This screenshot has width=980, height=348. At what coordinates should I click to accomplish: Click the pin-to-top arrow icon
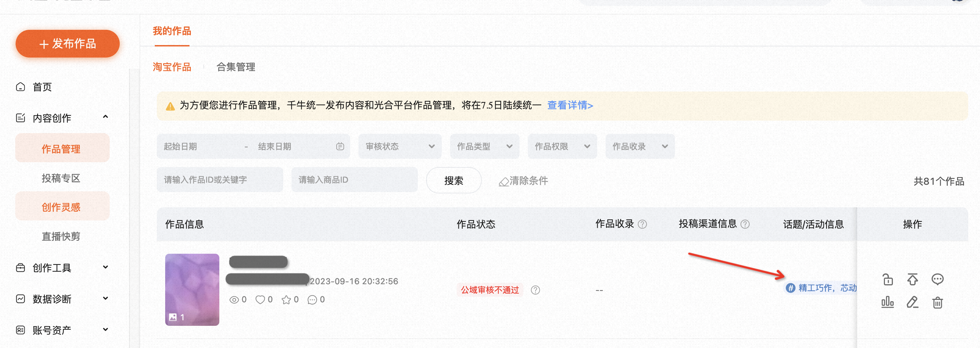point(912,280)
